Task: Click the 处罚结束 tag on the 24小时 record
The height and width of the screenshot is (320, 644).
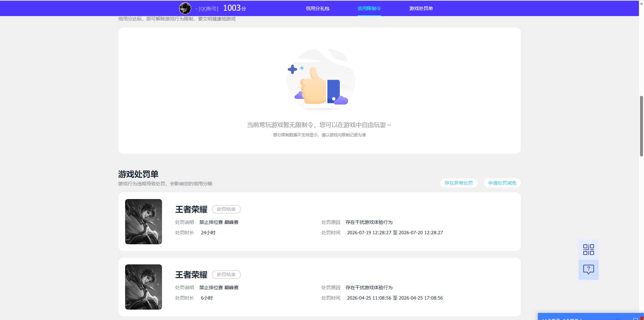Action: point(226,209)
